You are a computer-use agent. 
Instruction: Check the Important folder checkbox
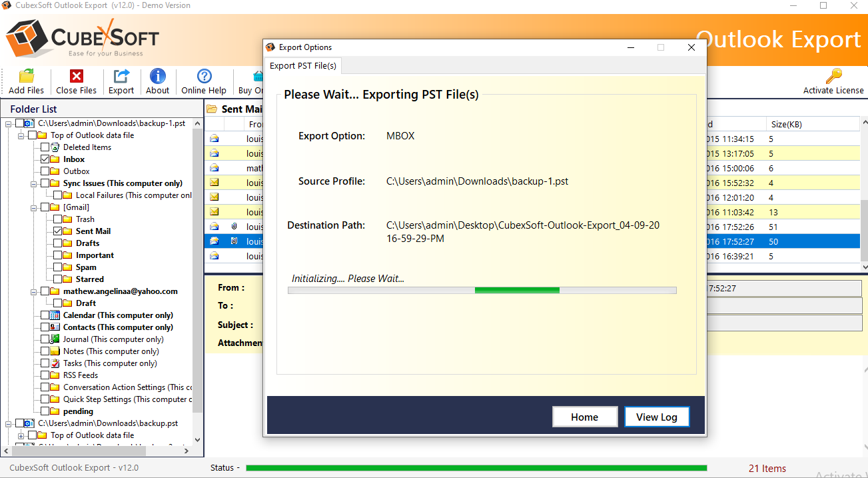57,255
